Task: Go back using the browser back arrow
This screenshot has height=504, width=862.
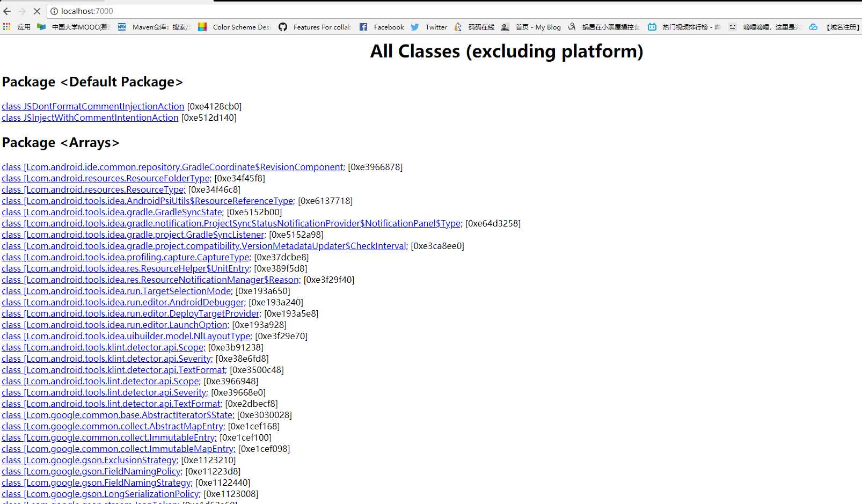Action: point(7,11)
